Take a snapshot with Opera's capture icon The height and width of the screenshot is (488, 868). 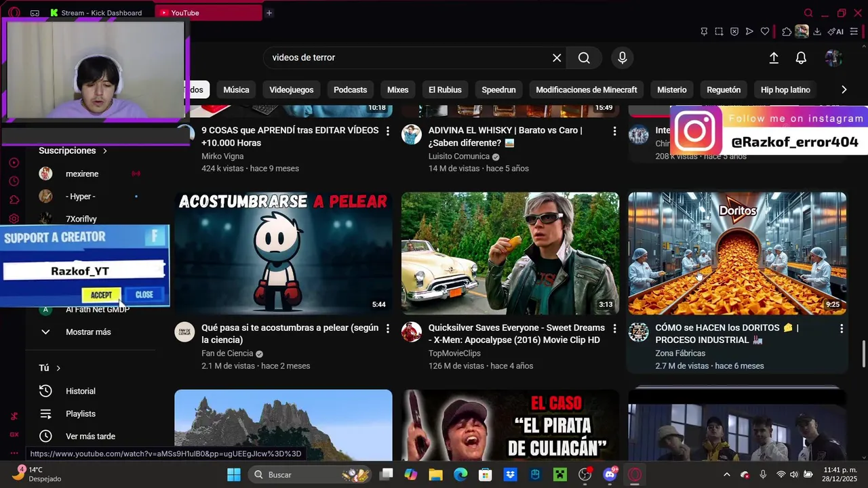coord(719,31)
